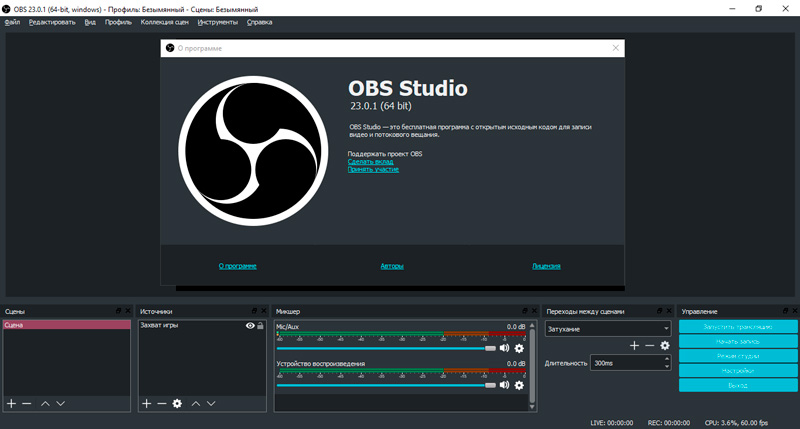Show the Лицензия section link
The width and height of the screenshot is (800, 429).
click(546, 266)
